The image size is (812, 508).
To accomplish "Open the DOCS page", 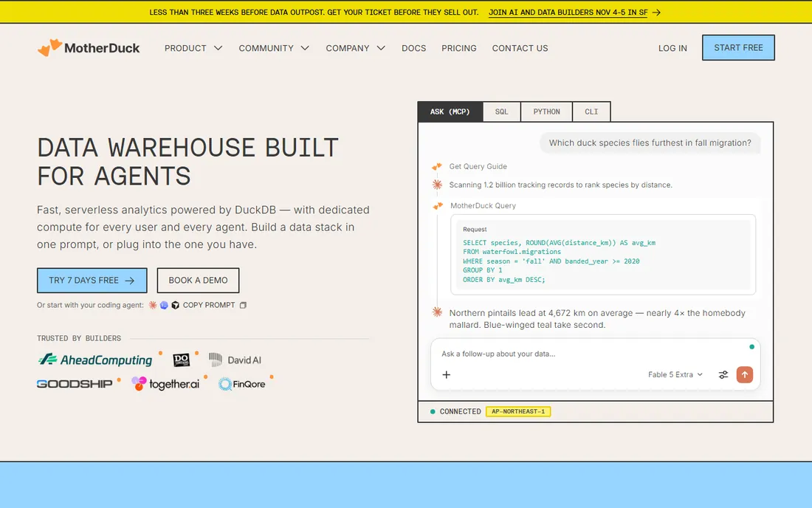I will [414, 48].
